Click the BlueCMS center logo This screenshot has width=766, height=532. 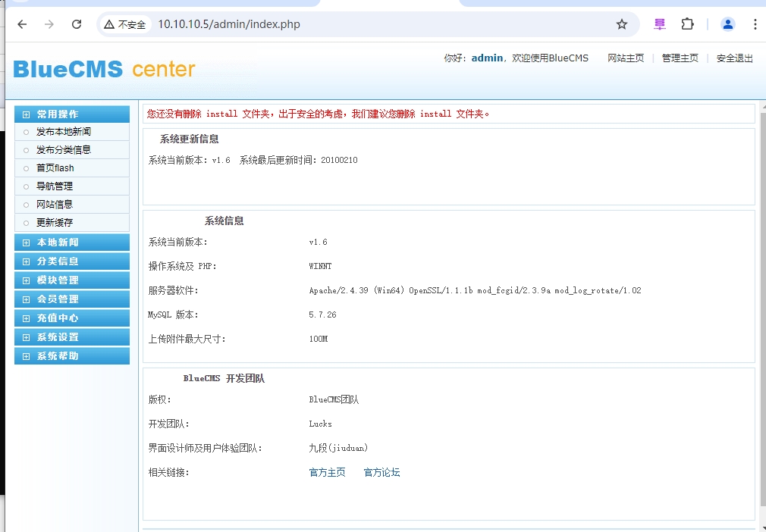click(104, 69)
